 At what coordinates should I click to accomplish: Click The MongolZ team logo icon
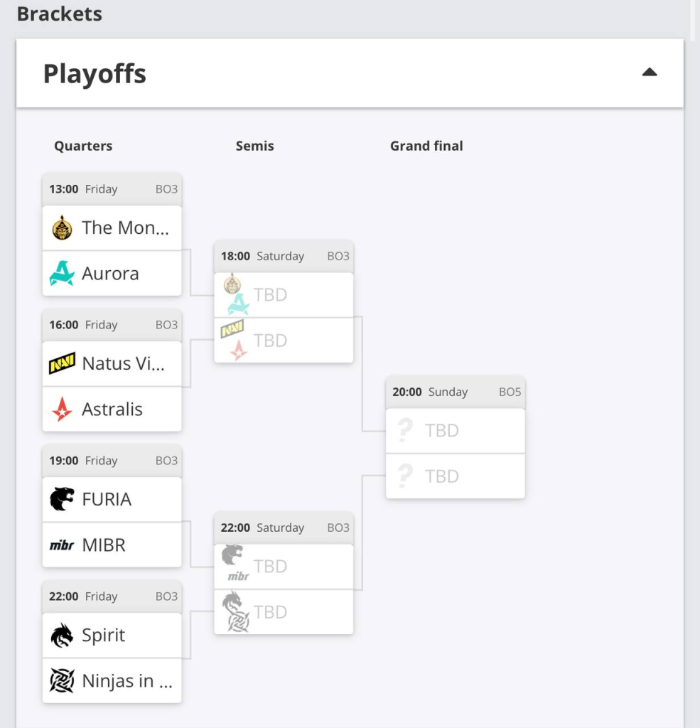coord(63,228)
